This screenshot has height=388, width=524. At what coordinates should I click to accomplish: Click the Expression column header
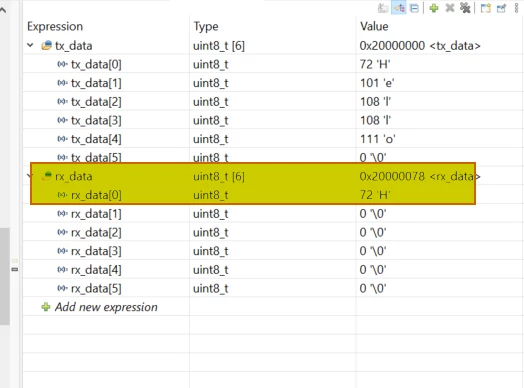55,26
